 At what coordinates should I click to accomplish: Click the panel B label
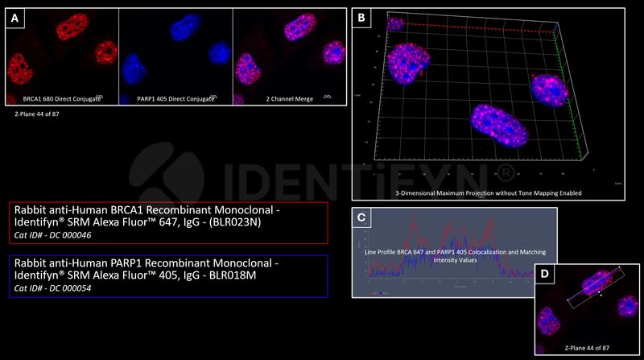pyautogui.click(x=361, y=18)
